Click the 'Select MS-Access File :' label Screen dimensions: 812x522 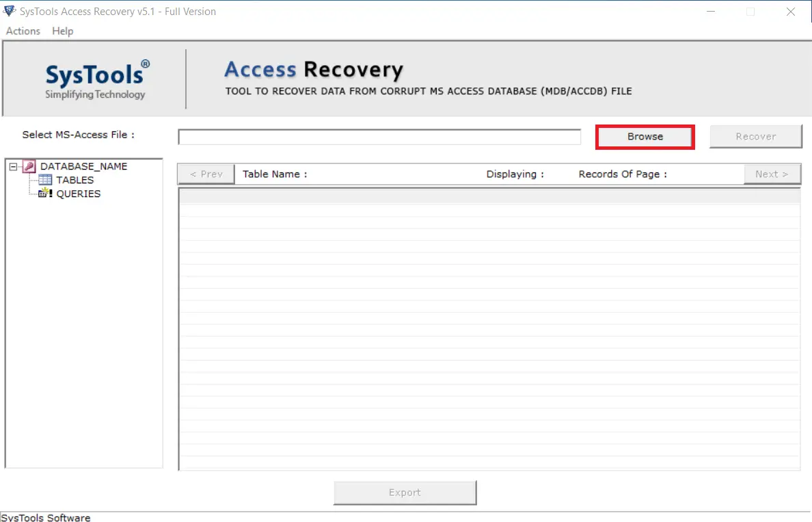coord(78,135)
